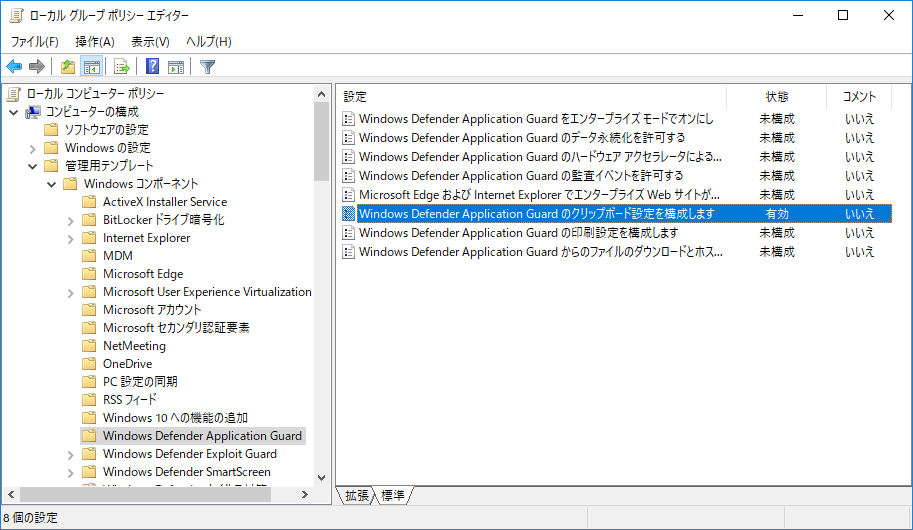Select ハードウェア アクセラレータによる policy row
Screen dimensions: 913x530
point(617,157)
